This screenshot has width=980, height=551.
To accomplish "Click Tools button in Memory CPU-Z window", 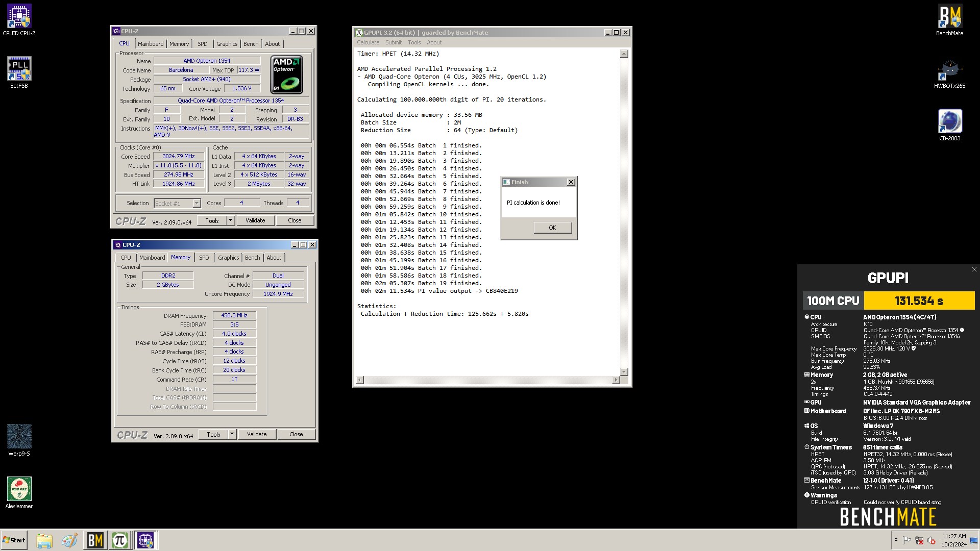I will coord(213,434).
